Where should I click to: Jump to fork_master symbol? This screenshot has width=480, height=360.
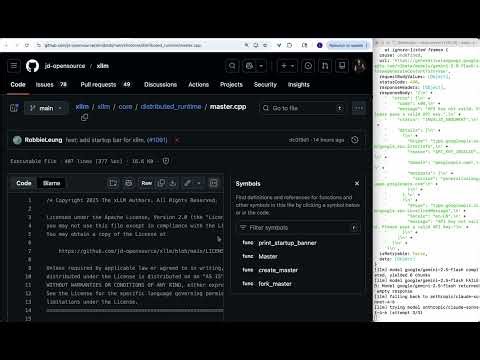pos(275,284)
